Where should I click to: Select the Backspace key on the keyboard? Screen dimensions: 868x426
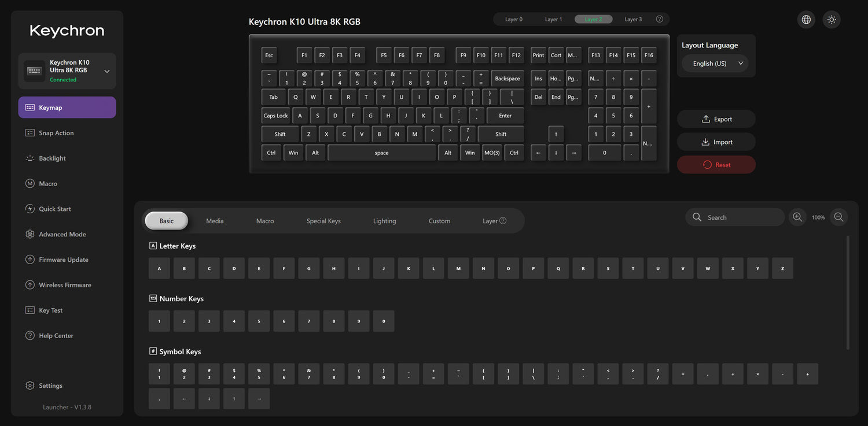(x=507, y=79)
